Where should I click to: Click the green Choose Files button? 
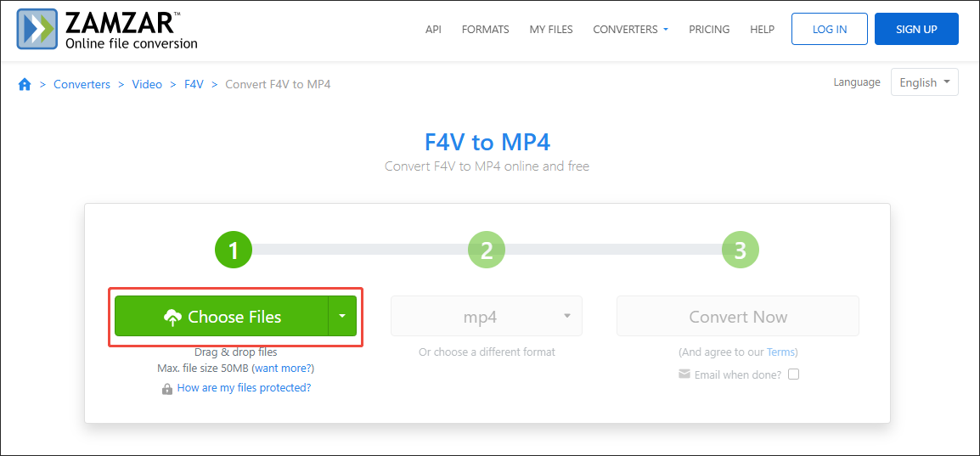coord(222,316)
